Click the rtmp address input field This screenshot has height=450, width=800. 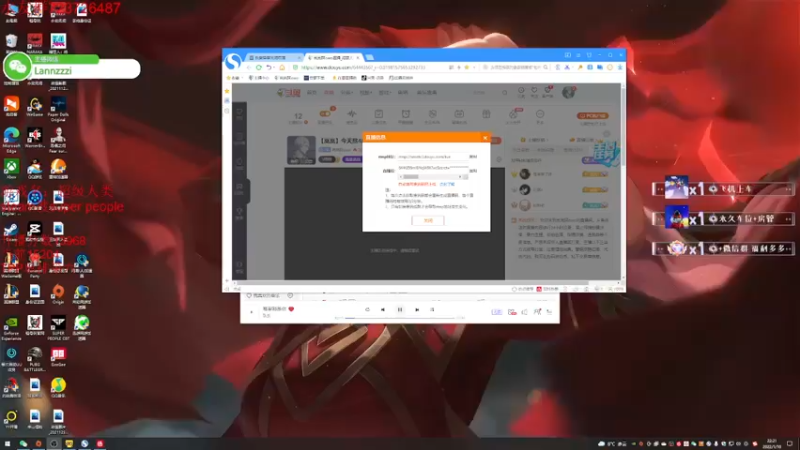coord(432,157)
